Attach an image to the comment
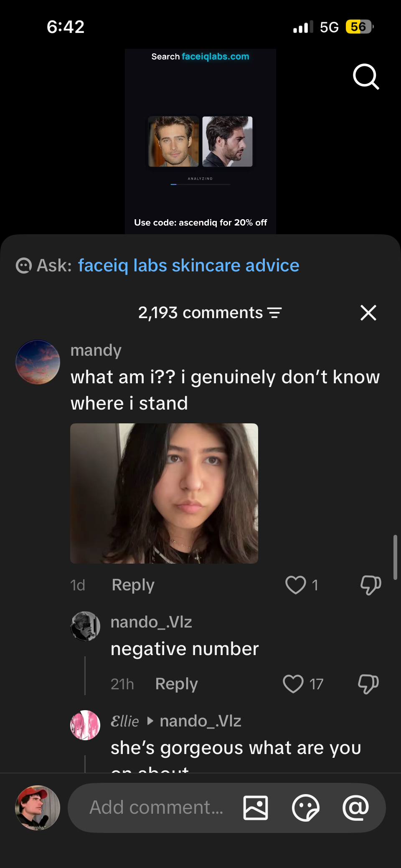This screenshot has height=868, width=401. (256, 807)
